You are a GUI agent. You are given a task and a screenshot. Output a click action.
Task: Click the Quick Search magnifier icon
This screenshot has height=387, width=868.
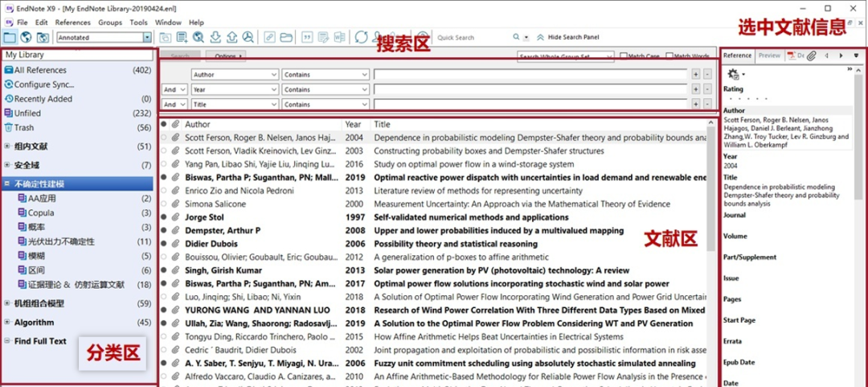click(x=517, y=37)
